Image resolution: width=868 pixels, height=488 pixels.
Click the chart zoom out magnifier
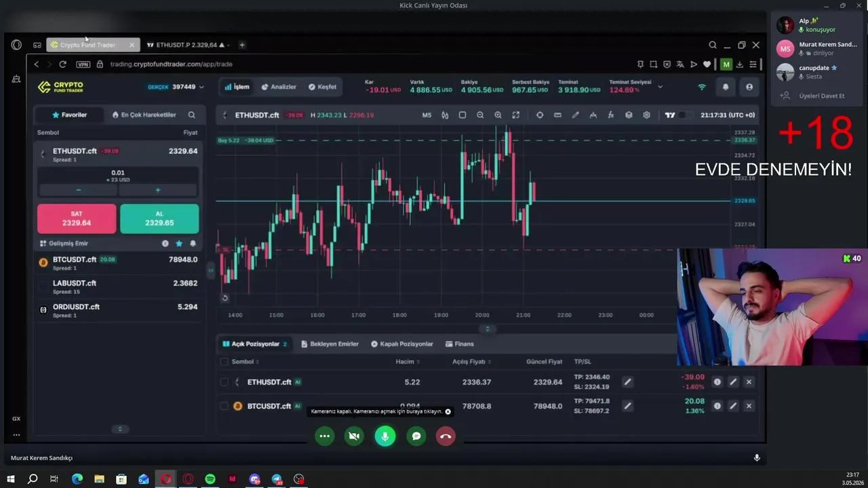point(480,115)
